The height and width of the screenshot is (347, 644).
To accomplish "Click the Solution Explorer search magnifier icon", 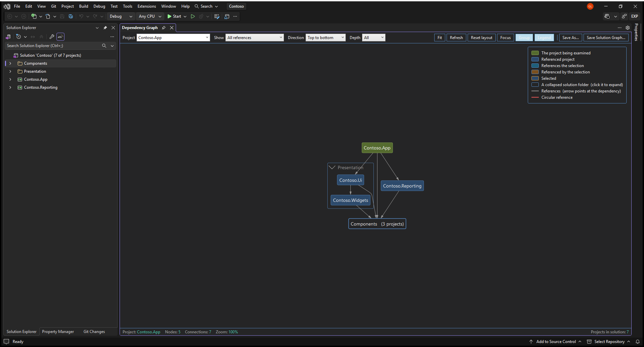I will (104, 46).
